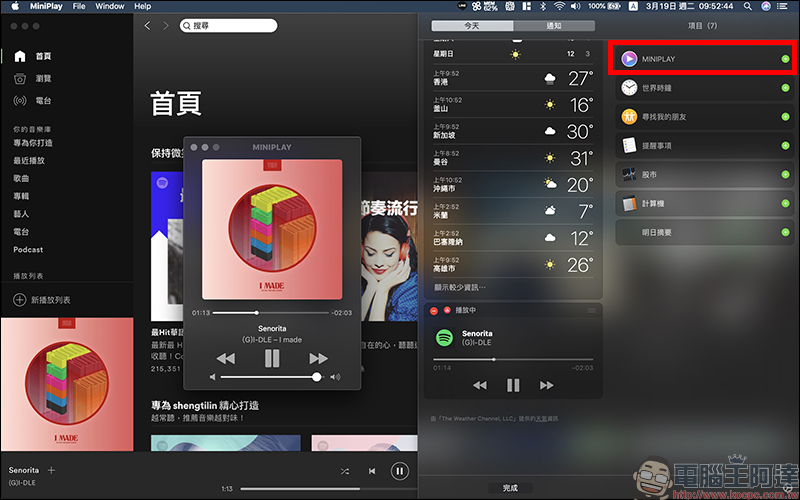
Task: Click Spotlight search icon in menu bar
Action: 747,6
